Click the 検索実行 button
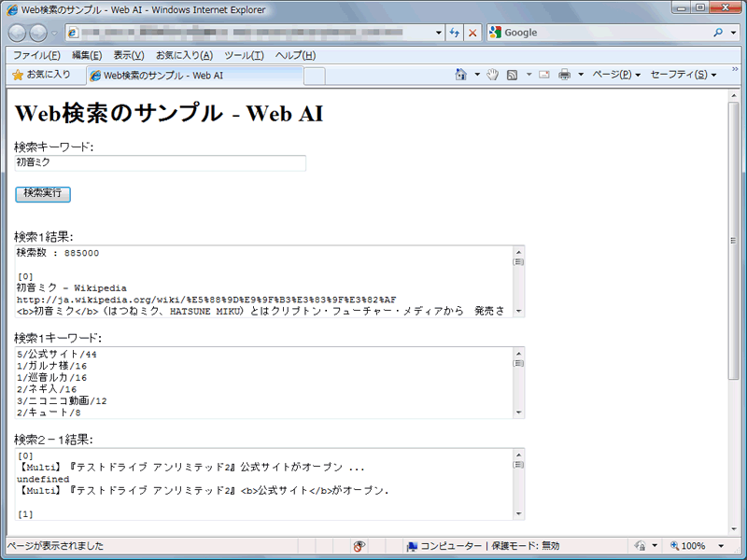The image size is (747, 560). [x=43, y=194]
